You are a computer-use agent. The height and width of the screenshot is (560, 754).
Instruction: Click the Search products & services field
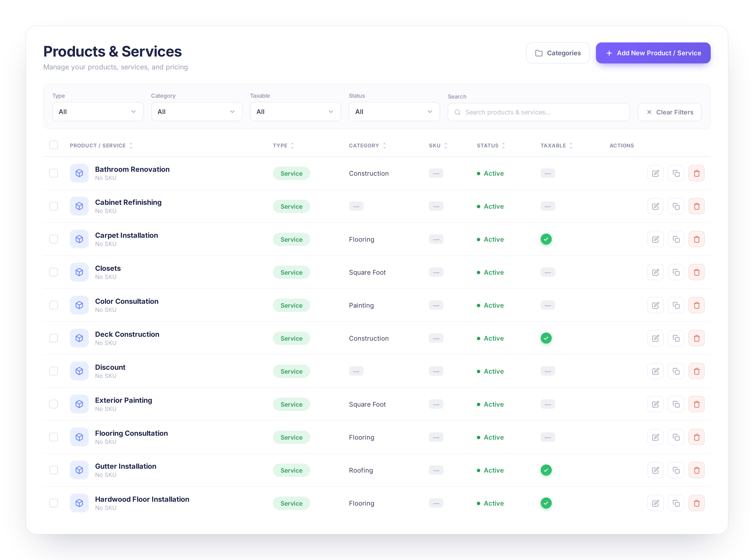point(539,112)
